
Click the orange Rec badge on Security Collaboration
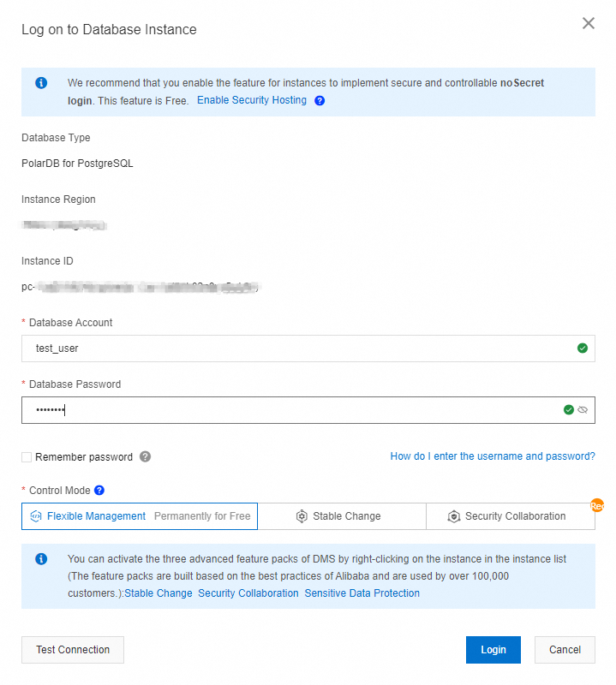tap(597, 506)
